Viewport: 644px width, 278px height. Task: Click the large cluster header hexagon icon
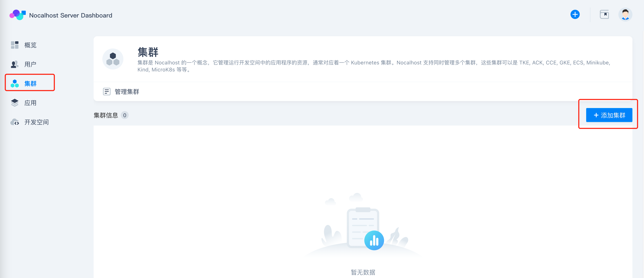113,59
